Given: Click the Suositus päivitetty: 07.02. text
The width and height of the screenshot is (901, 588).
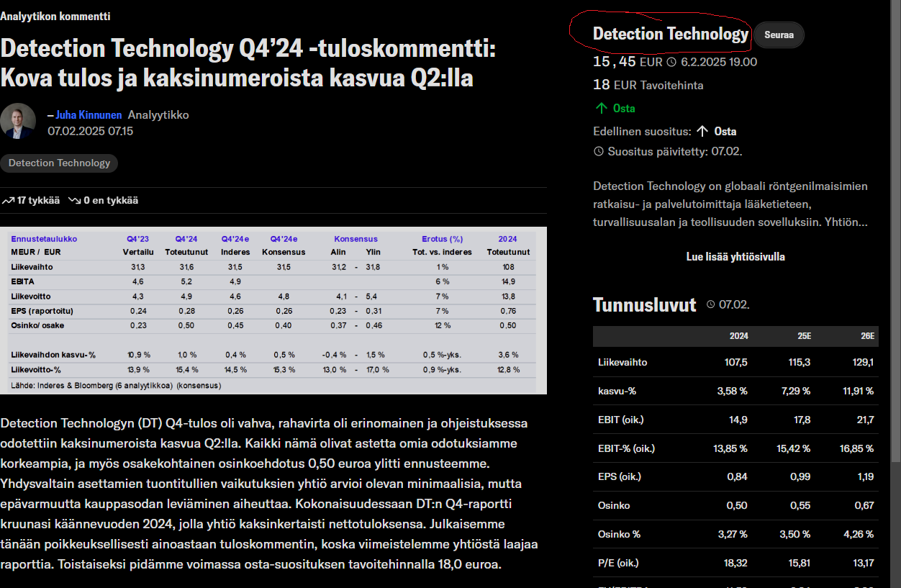Looking at the screenshot, I should [x=675, y=151].
